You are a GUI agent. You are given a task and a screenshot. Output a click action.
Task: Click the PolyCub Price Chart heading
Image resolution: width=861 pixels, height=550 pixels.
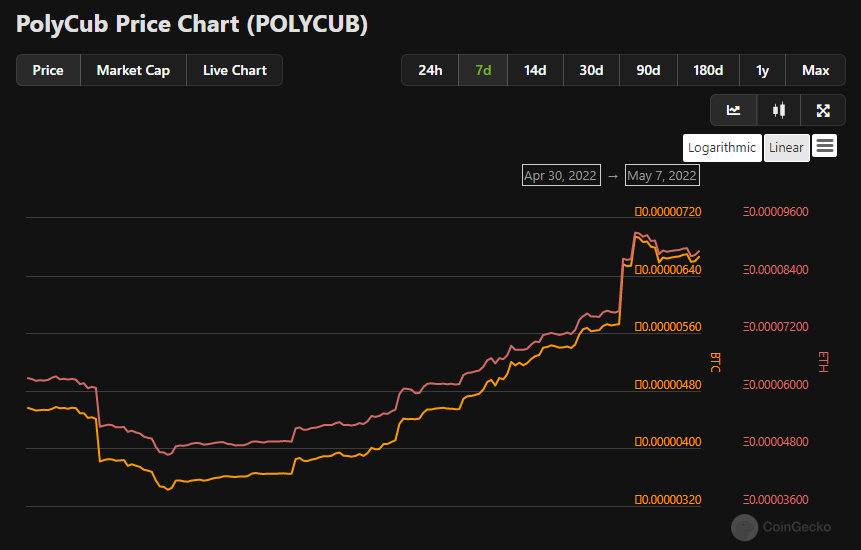(x=192, y=24)
